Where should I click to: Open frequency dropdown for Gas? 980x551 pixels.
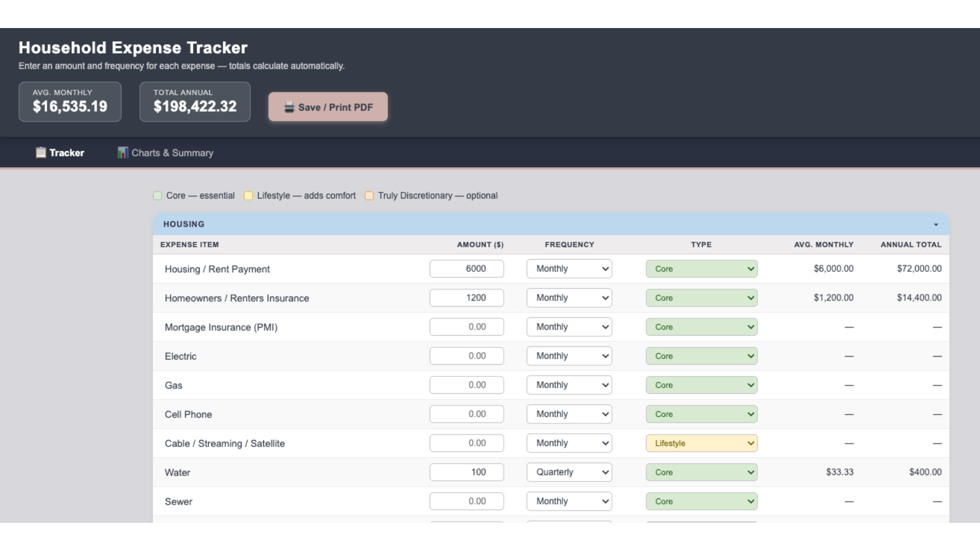click(x=569, y=385)
